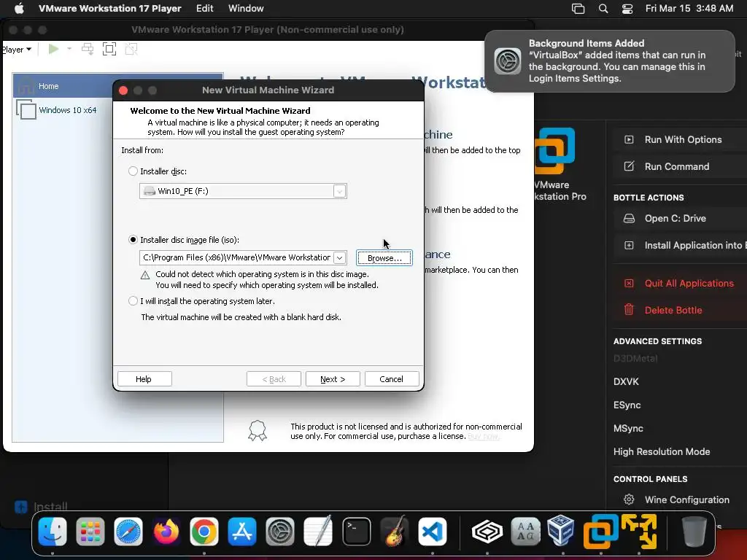Click the Windows 10 x64 VM icon
Image resolution: width=747 pixels, height=560 pixels.
pyautogui.click(x=26, y=109)
